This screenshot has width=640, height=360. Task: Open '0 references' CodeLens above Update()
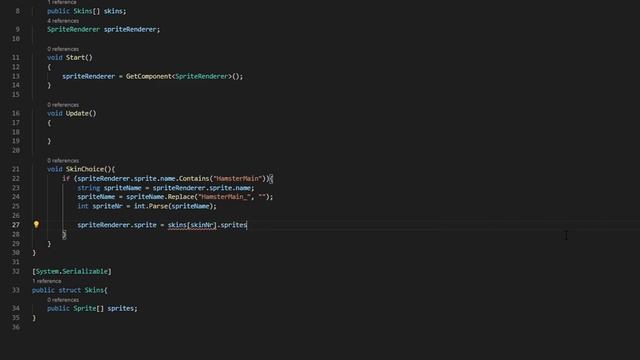pyautogui.click(x=63, y=105)
